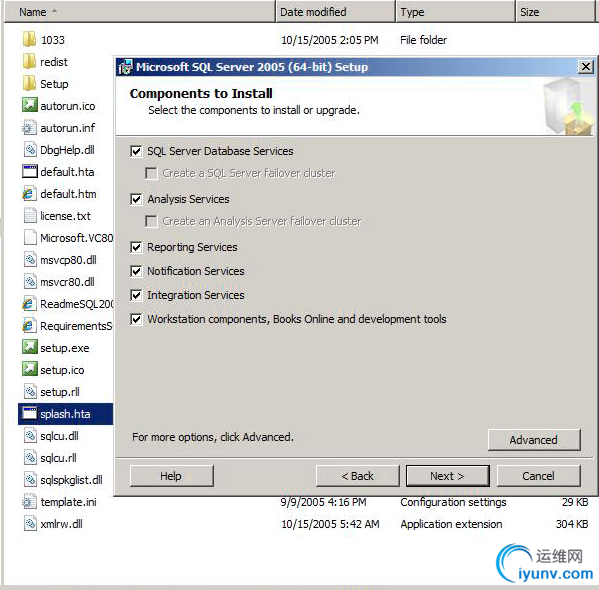This screenshot has height=590, width=599.
Task: Click the 1033 folder name
Action: coord(53,40)
